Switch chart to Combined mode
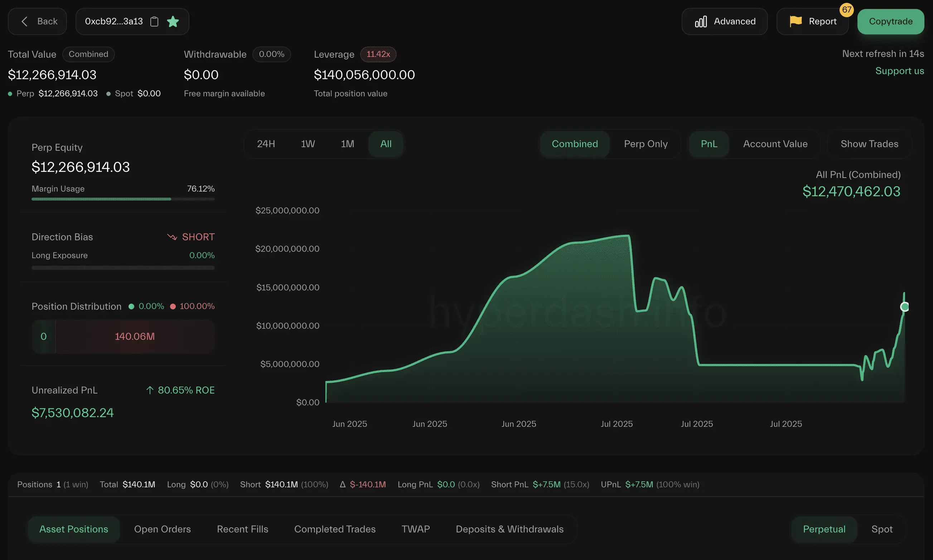The height and width of the screenshot is (560, 933). (575, 144)
